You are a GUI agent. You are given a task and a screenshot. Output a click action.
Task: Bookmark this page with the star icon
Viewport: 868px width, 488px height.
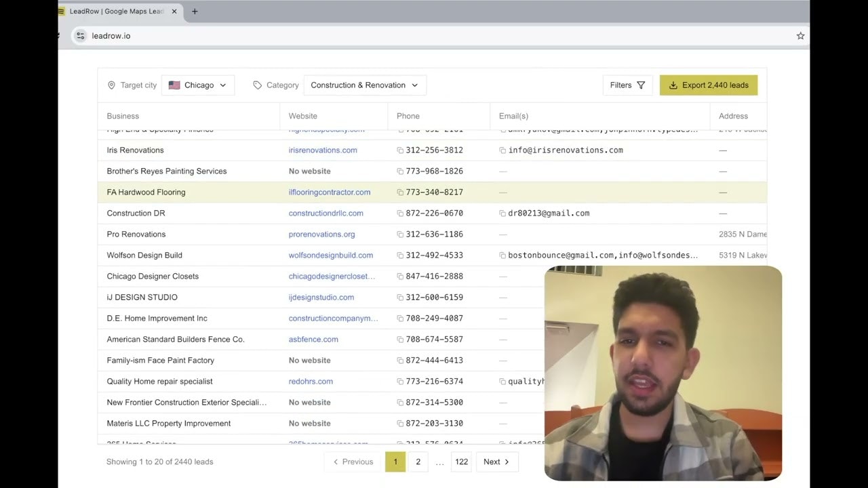coord(800,36)
